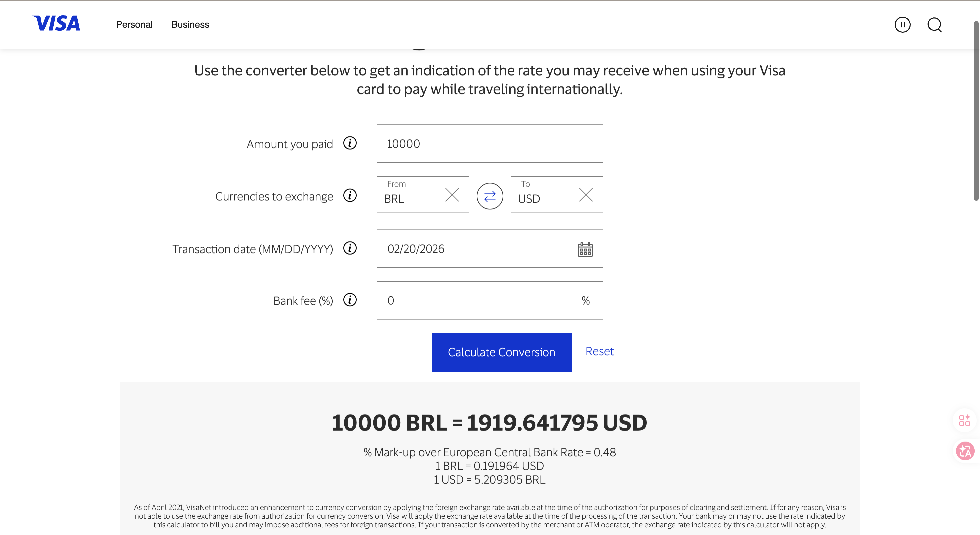Image resolution: width=980 pixels, height=535 pixels.
Task: Show info for Bank fee
Action: [350, 300]
